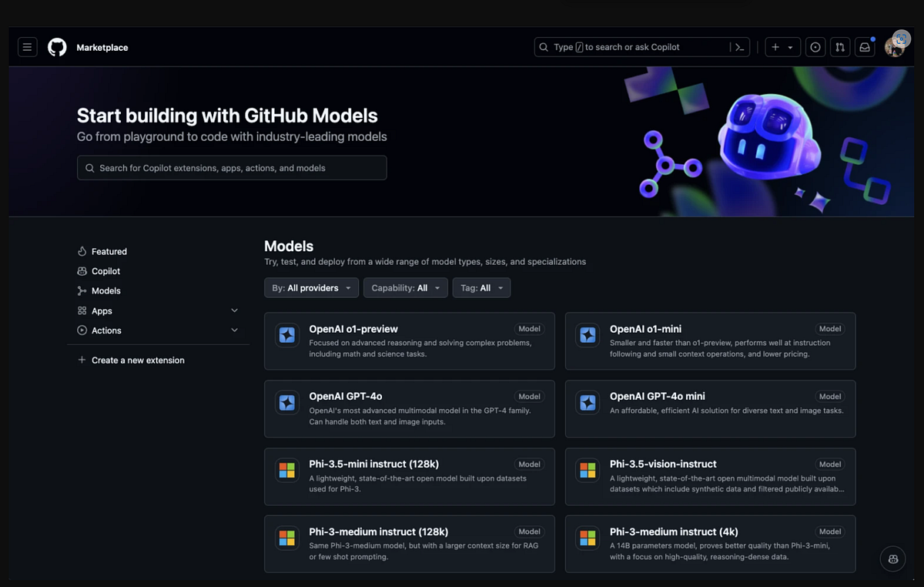Select Actions in the sidebar
This screenshot has width=924, height=587.
click(x=106, y=330)
